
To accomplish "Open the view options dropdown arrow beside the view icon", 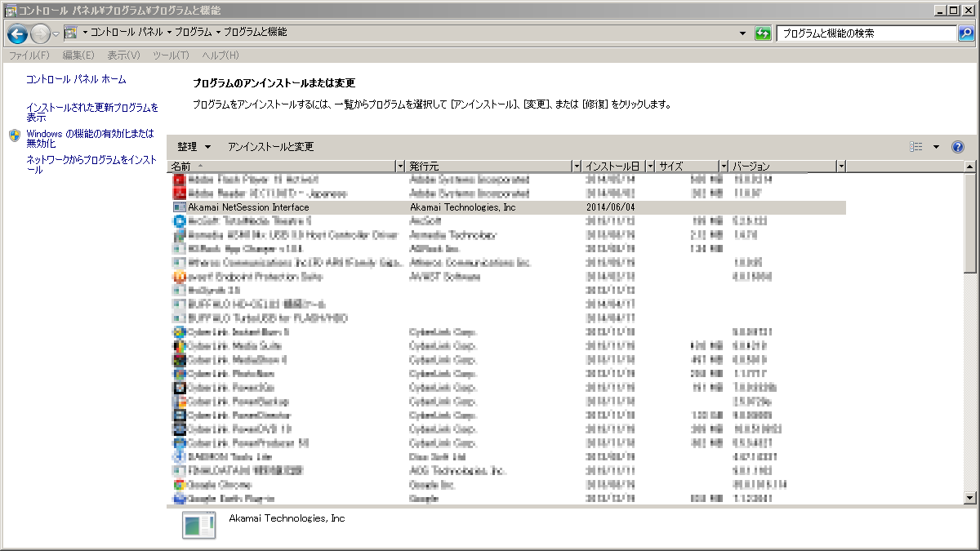I will [x=936, y=147].
